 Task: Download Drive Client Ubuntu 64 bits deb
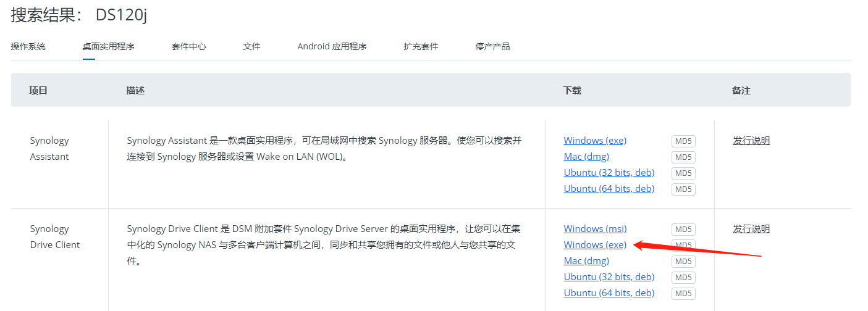click(609, 293)
